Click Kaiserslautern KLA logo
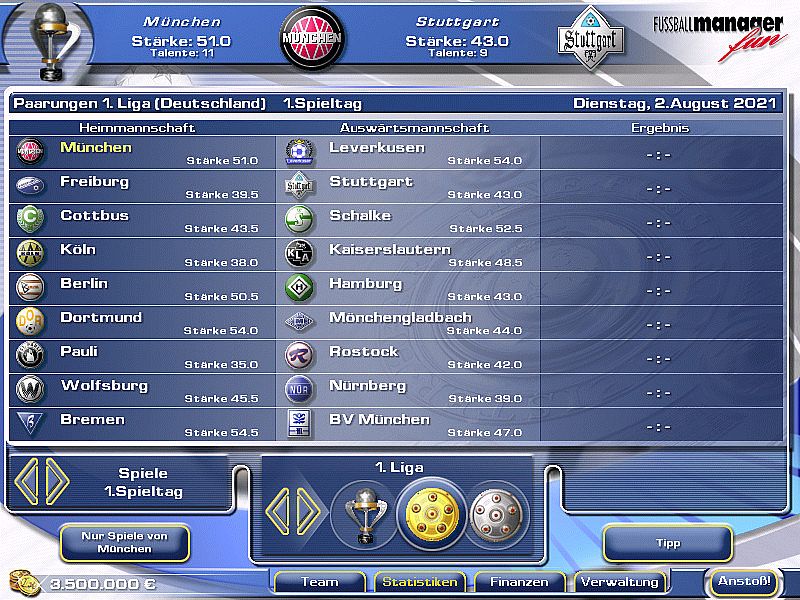 pyautogui.click(x=299, y=254)
